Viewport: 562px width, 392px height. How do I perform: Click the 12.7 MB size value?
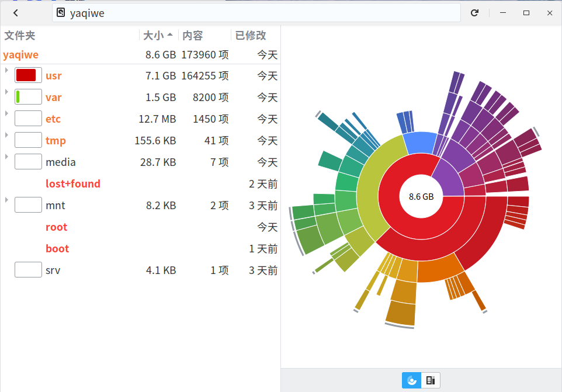pos(157,119)
